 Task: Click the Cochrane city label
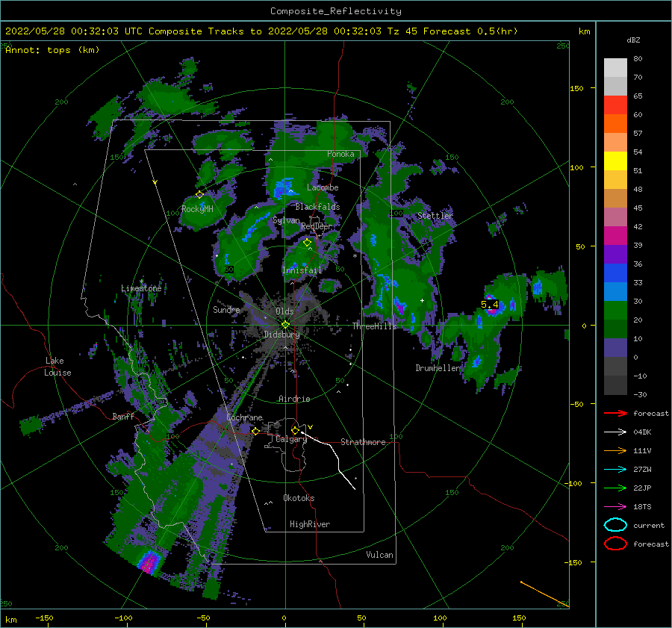244,417
